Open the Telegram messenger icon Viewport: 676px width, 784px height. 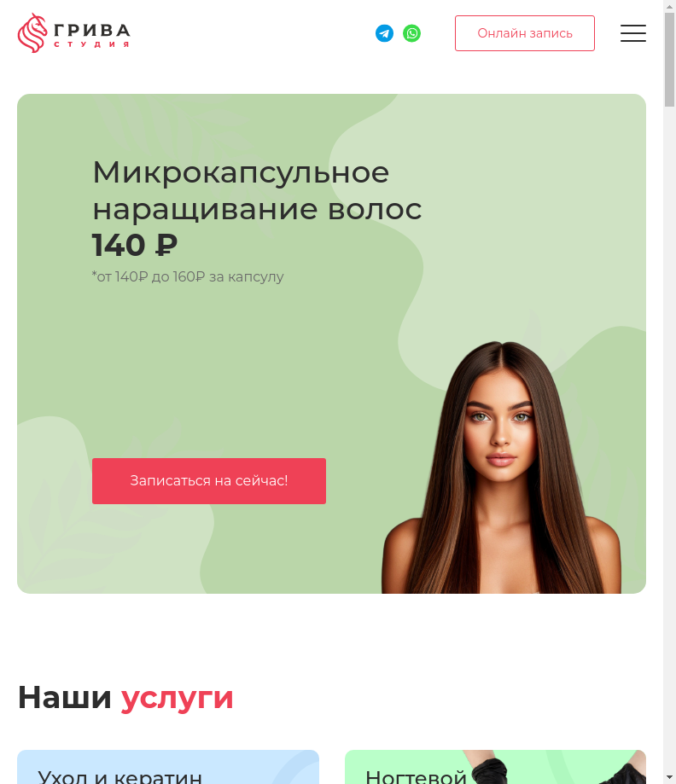[384, 33]
